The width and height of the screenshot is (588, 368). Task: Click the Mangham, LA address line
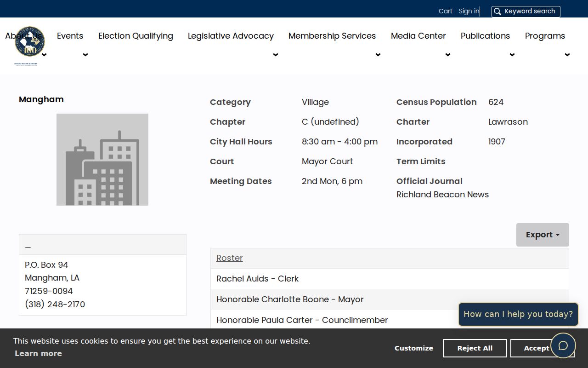pos(52,278)
